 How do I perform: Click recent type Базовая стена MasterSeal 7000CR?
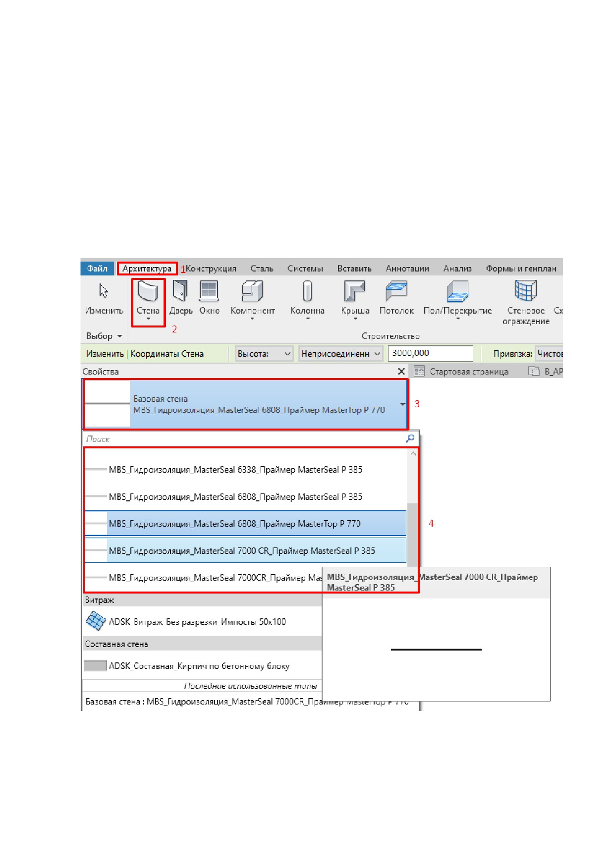pos(247,702)
